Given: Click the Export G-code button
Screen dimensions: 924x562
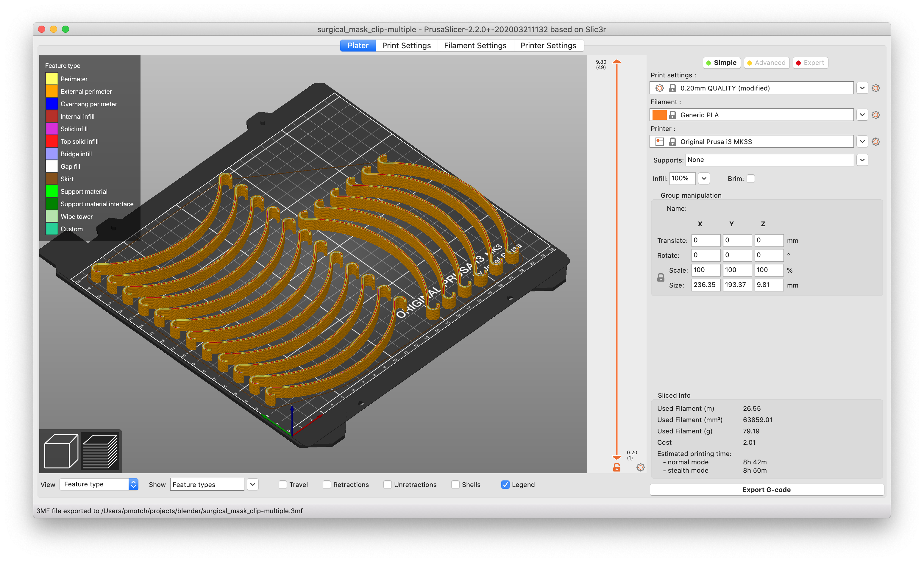Looking at the screenshot, I should pos(766,490).
